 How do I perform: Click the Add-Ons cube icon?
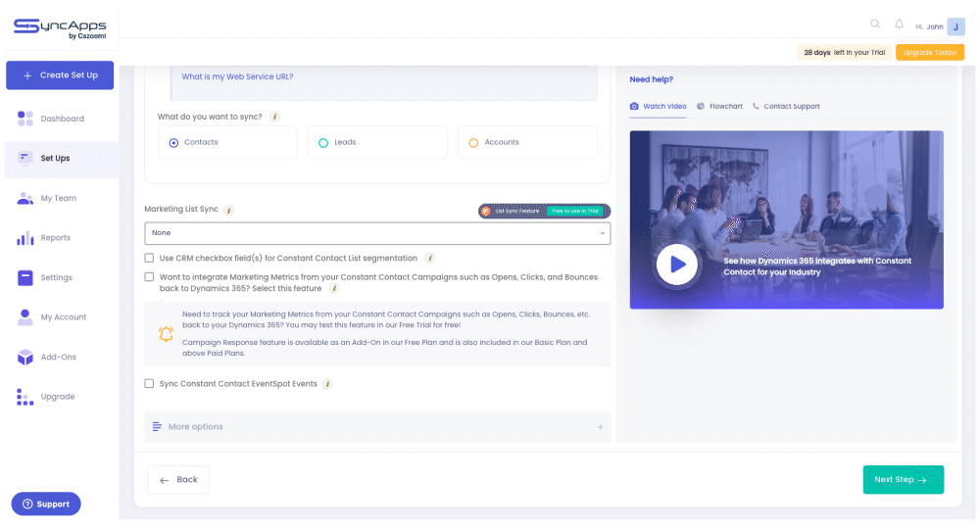pos(25,357)
